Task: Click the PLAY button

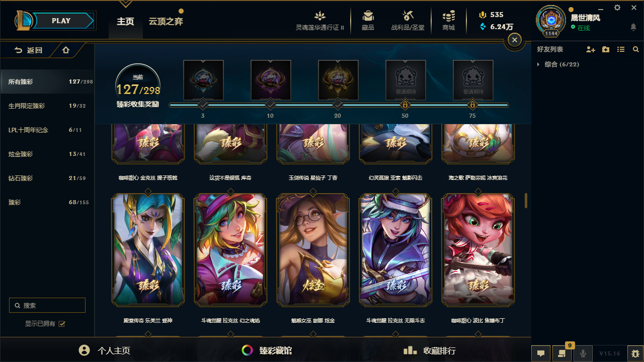Action: pos(61,21)
